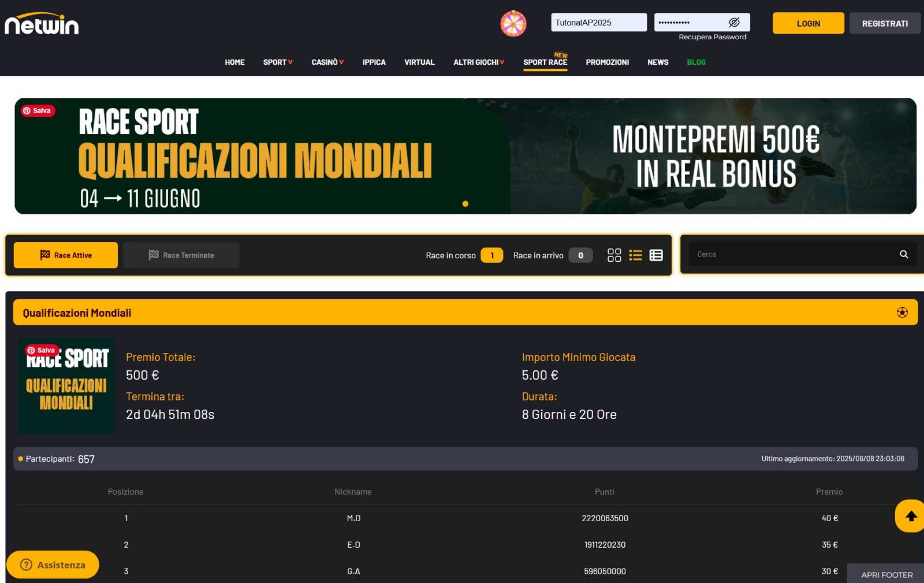Click the Ultimo aggiornamento timestamp
This screenshot has height=583, width=924.
click(833, 459)
